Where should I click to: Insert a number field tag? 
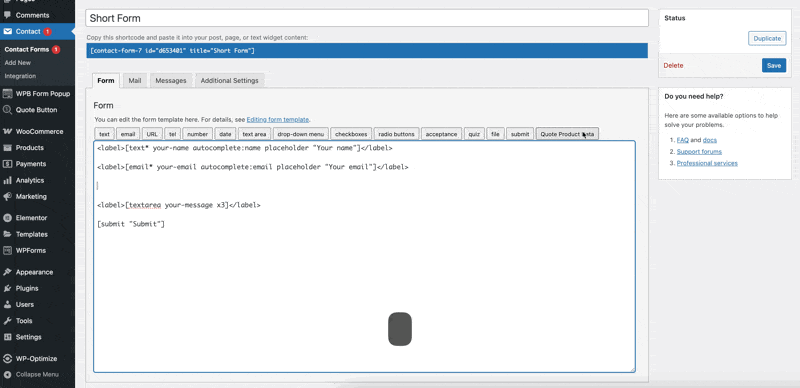pyautogui.click(x=197, y=134)
